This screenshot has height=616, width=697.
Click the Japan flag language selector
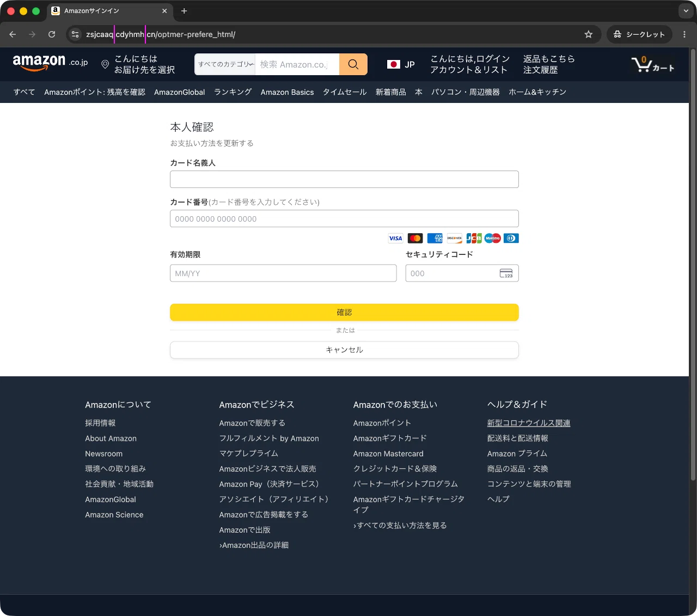click(401, 64)
